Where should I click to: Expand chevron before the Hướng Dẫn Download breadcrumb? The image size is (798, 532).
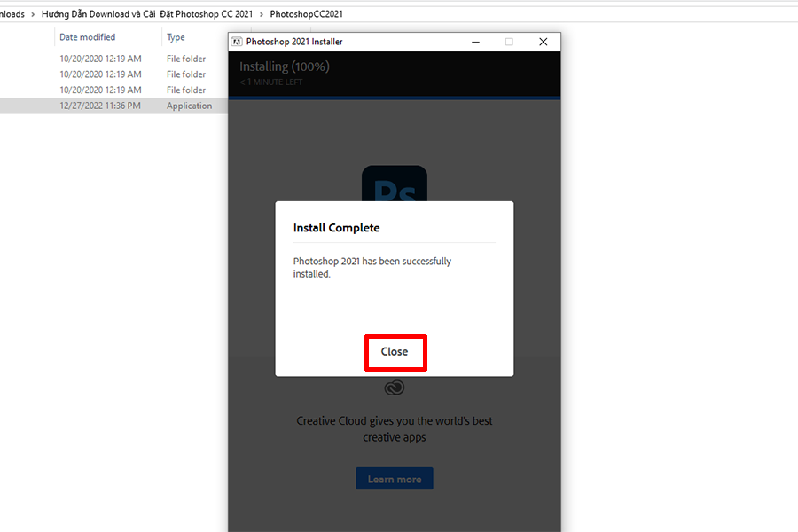click(33, 14)
